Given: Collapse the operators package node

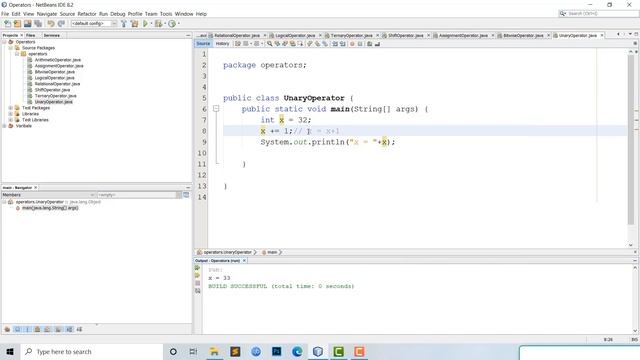Looking at the screenshot, I should click(x=17, y=54).
